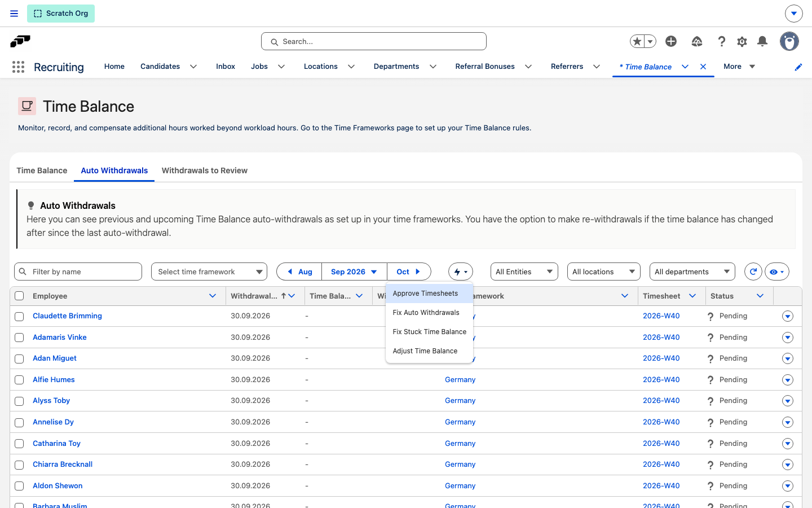The image size is (812, 508).
Task: Expand the Sep 2026 month picker
Action: click(x=354, y=271)
